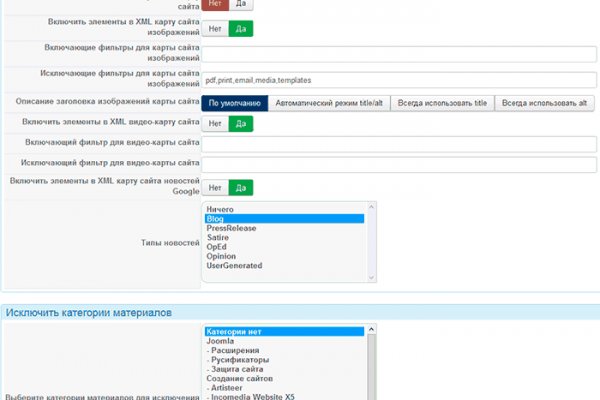Click the image sitemap include filters field

point(399,53)
